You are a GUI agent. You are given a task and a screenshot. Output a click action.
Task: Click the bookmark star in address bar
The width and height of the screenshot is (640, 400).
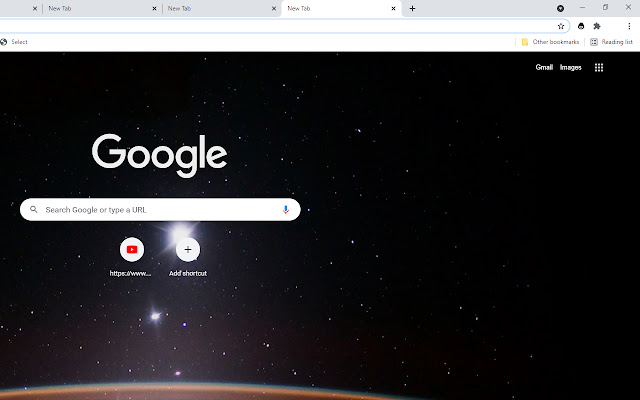(561, 26)
